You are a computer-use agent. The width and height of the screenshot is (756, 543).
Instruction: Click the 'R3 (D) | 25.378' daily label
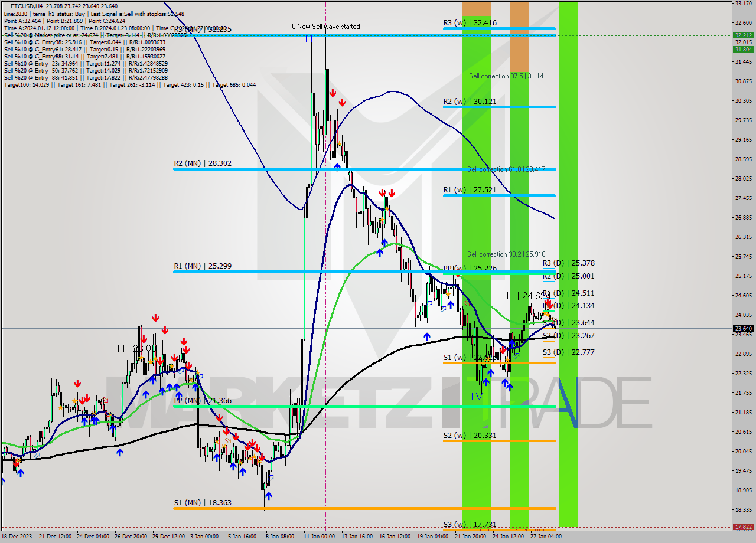(568, 263)
